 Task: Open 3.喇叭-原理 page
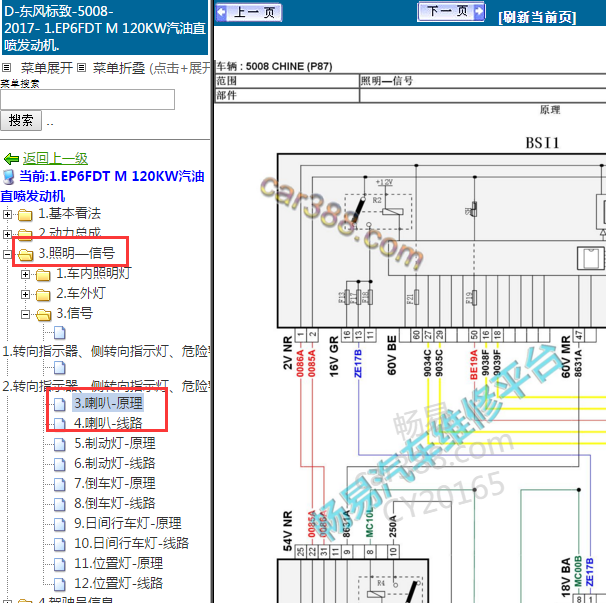[x=108, y=403]
